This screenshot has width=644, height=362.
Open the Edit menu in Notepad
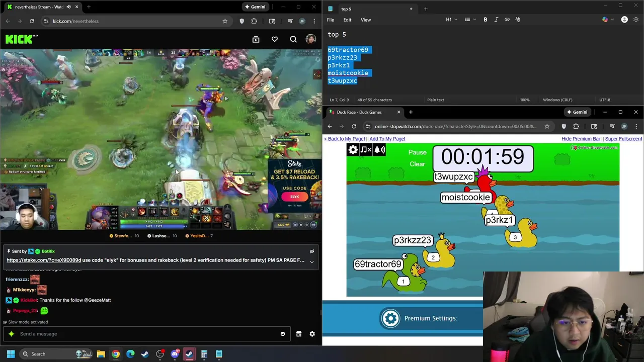tap(347, 20)
